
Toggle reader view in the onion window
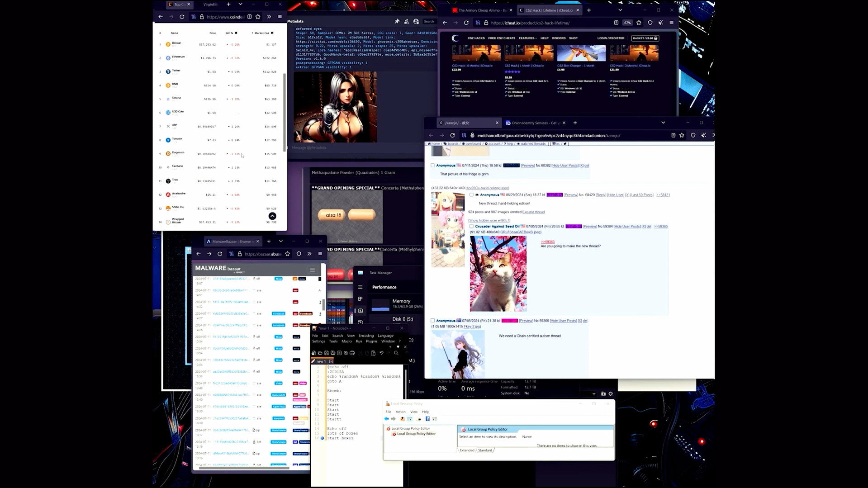pos(673,135)
